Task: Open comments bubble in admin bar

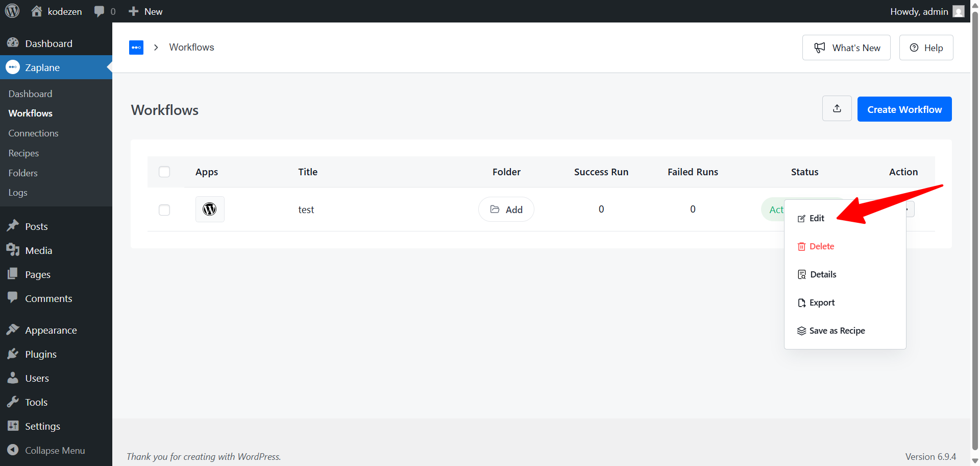Action: (105, 11)
